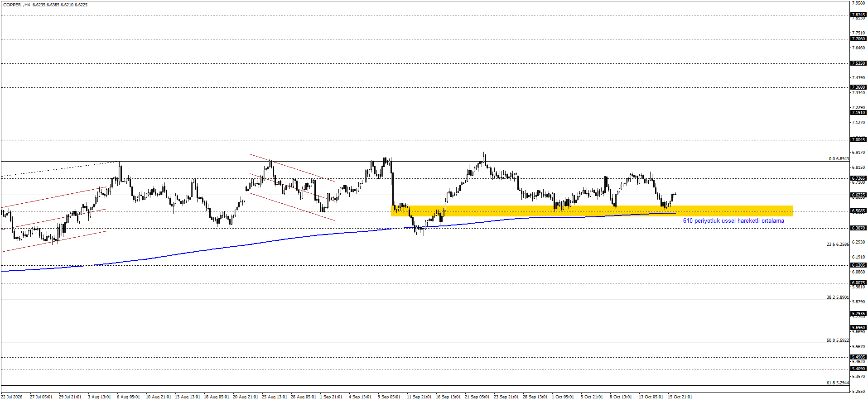The image size is (868, 402).
Task: Select the 5.2550 price scale value
Action: pos(858,391)
